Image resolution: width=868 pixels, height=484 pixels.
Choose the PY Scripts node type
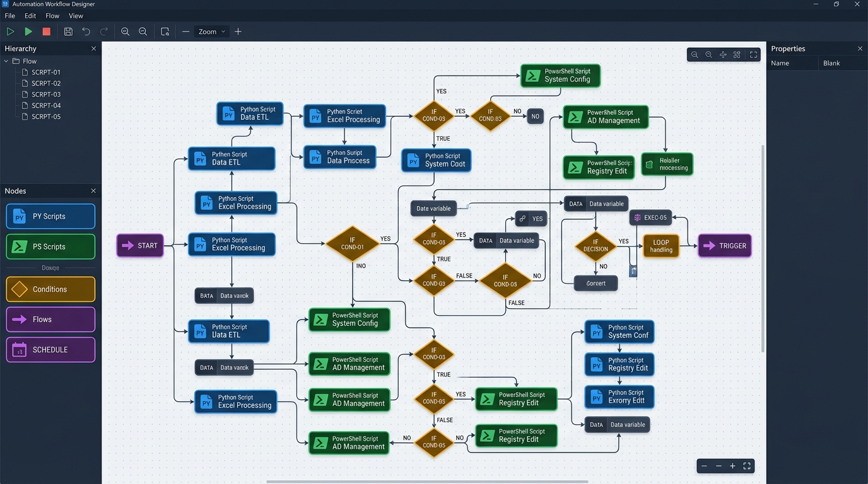(x=50, y=216)
